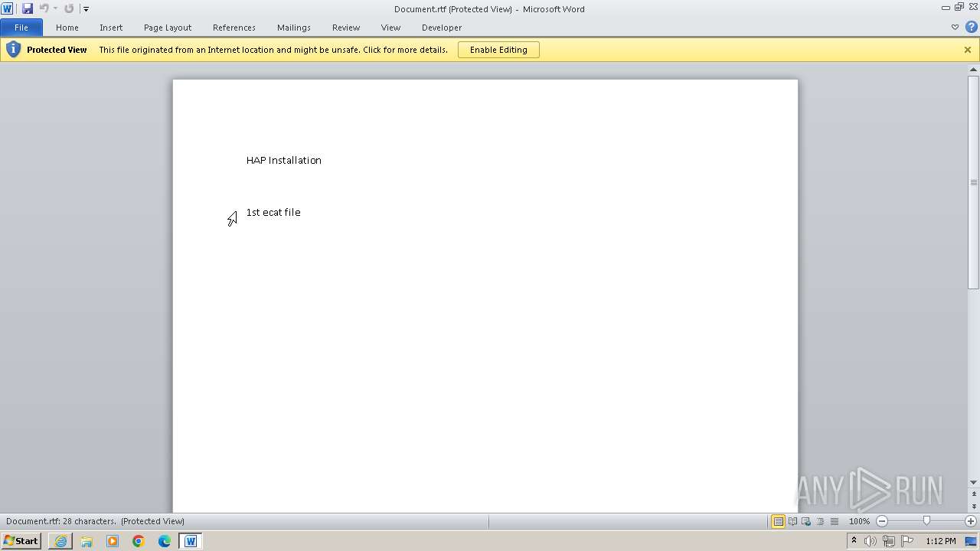Switch to the Review tab
The height and width of the screenshot is (551, 980).
point(346,28)
